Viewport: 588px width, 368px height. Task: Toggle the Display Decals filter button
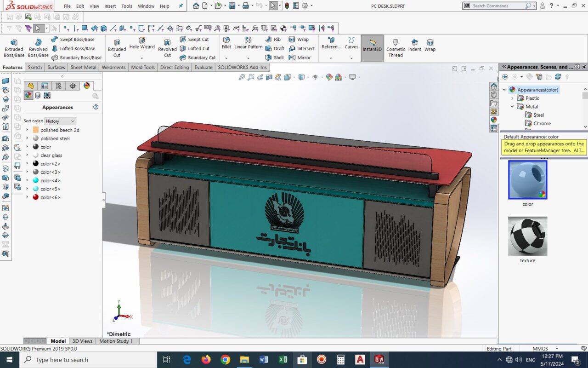point(38,96)
